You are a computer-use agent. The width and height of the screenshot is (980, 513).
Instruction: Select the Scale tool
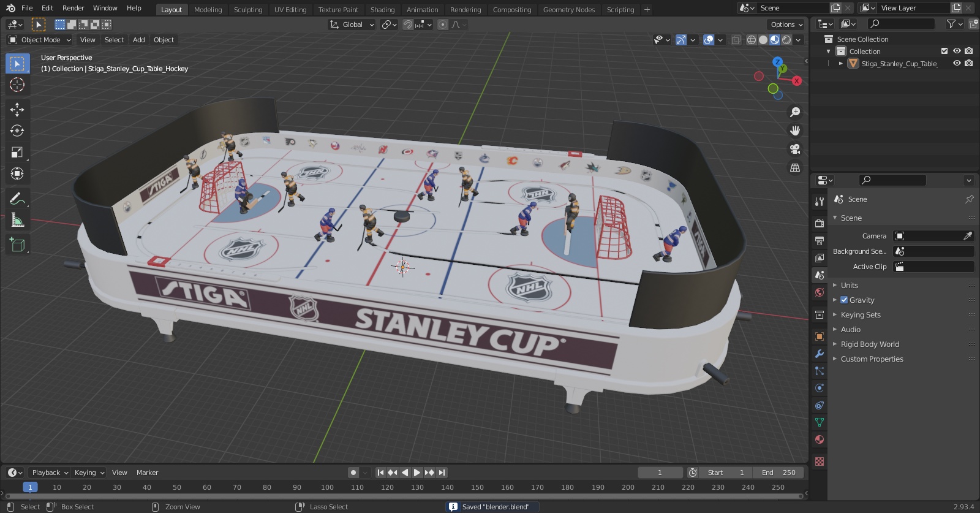pyautogui.click(x=17, y=152)
